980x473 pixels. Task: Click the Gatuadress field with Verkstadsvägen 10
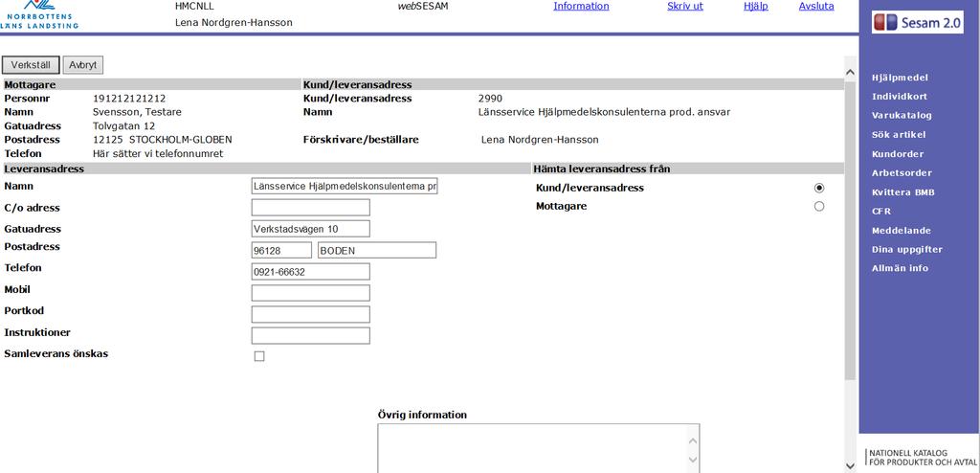point(311,229)
